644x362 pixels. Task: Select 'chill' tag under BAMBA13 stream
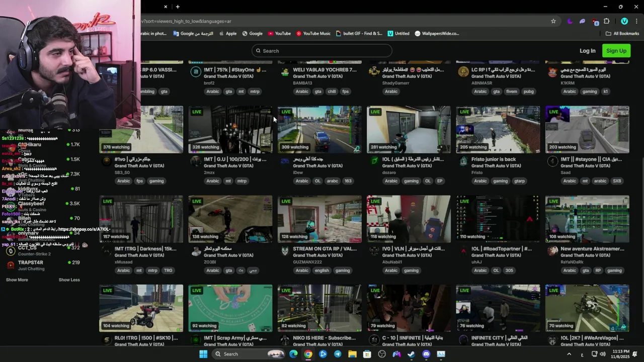332,92
